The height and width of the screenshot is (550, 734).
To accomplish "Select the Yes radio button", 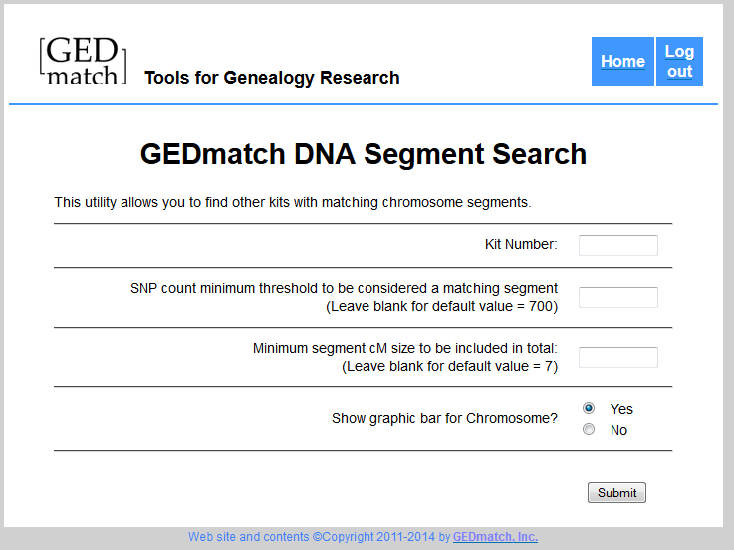I will pos(589,408).
